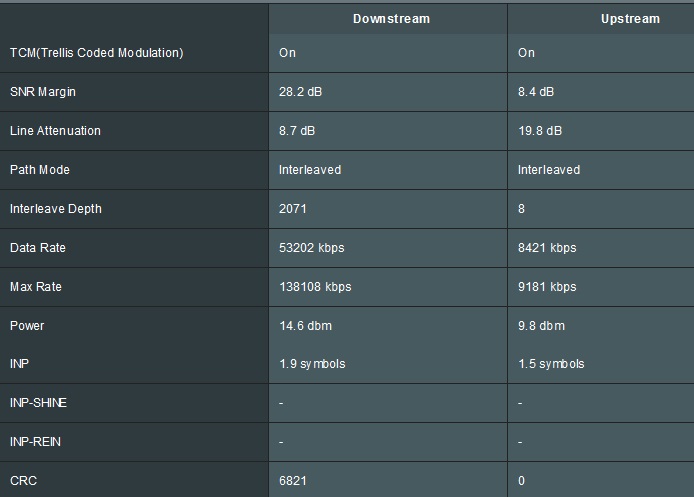Select downstream max rate 138108 kbps
This screenshot has width=694, height=497.
[x=315, y=286]
